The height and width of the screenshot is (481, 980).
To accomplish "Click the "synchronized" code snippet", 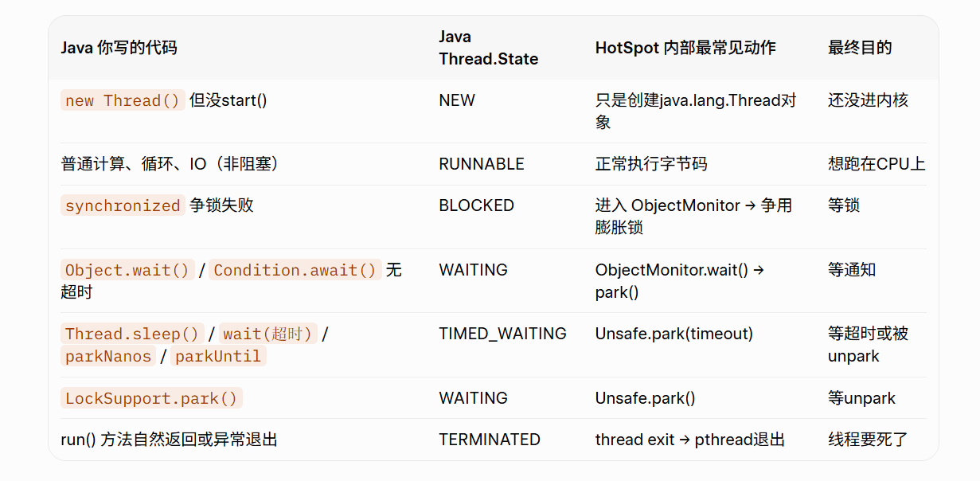I will pyautogui.click(x=123, y=205).
